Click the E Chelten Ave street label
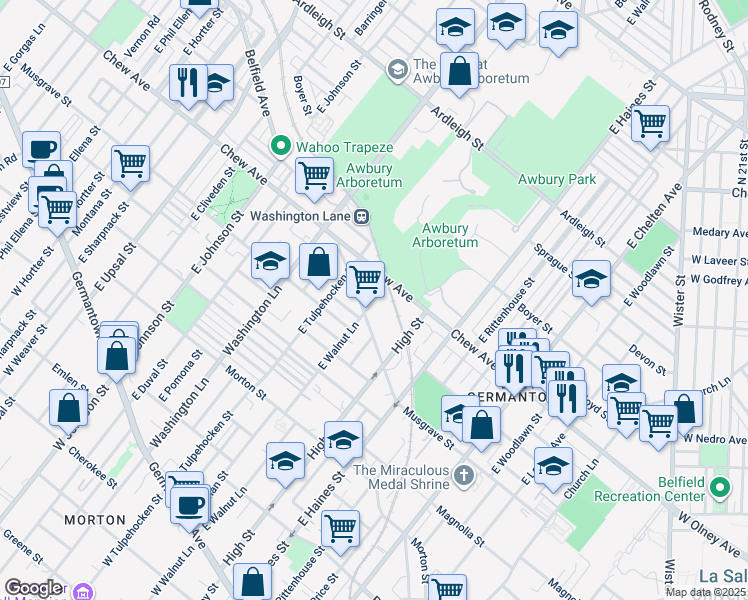The image size is (748, 600). [655, 217]
